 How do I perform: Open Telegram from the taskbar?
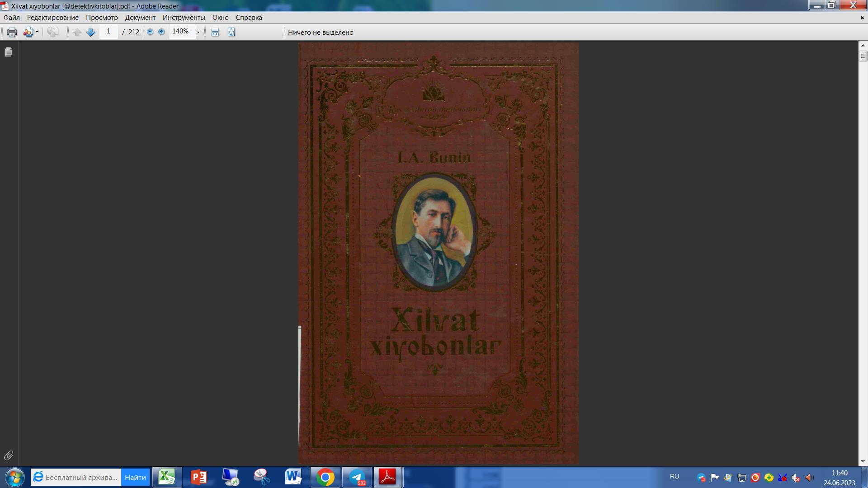[357, 477]
